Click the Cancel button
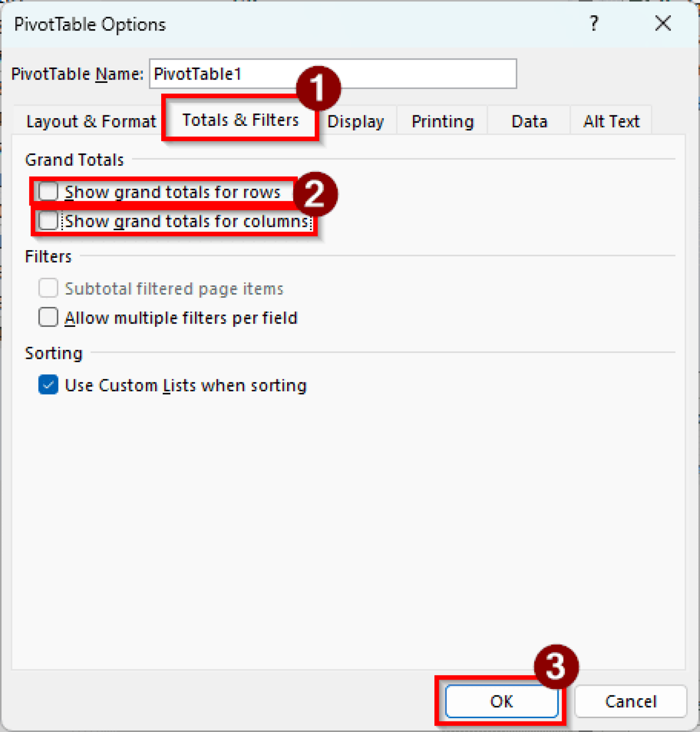Screen dimensions: 700x732 (630, 701)
